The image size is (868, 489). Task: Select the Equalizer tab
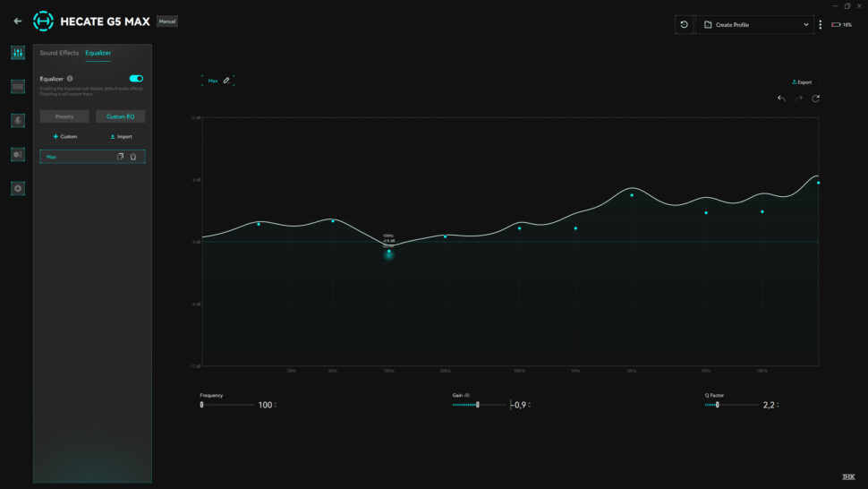pyautogui.click(x=98, y=53)
